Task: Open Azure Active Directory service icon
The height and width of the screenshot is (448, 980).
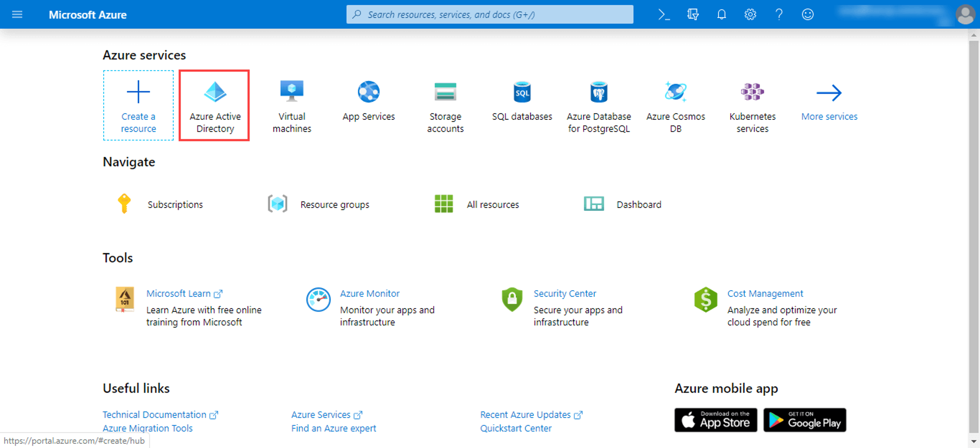Action: click(x=215, y=92)
